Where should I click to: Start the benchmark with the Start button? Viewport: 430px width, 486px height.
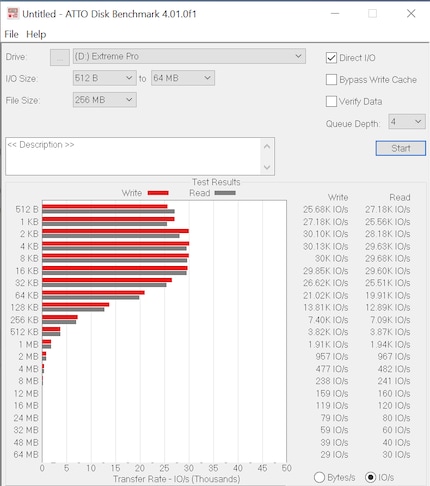click(401, 148)
